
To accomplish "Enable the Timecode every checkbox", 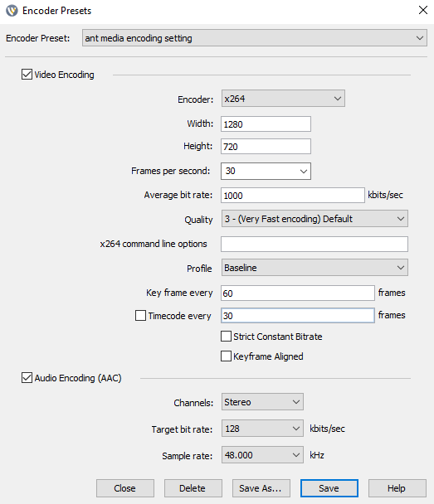I will pos(140,315).
